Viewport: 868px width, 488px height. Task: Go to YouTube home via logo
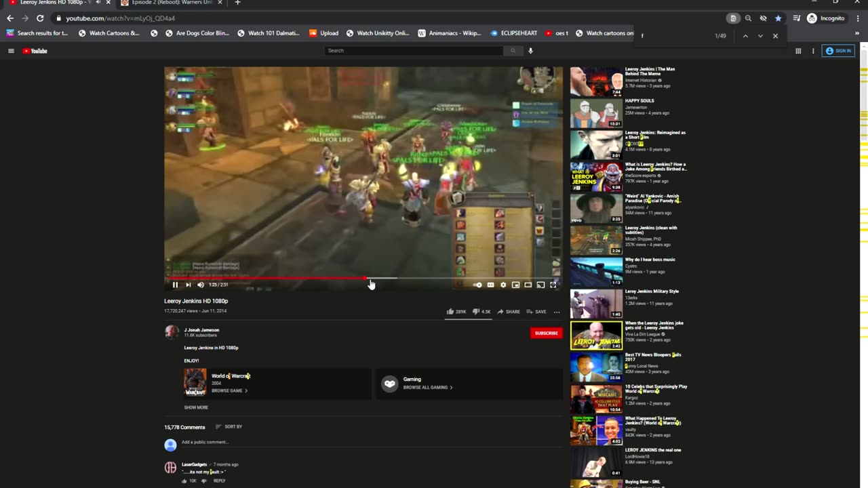35,51
